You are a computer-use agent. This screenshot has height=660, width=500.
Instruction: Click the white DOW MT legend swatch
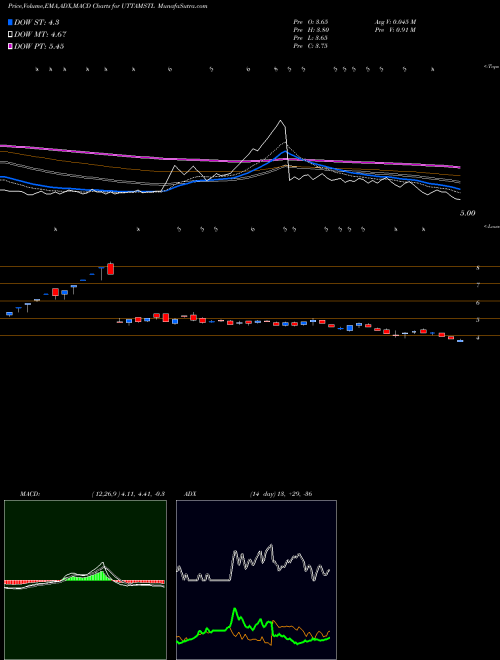point(11,34)
